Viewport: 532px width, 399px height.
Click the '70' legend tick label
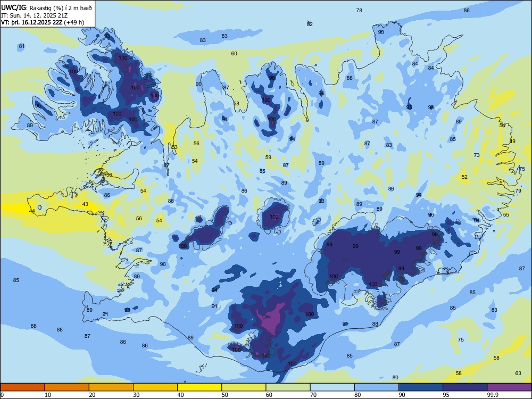click(x=313, y=395)
